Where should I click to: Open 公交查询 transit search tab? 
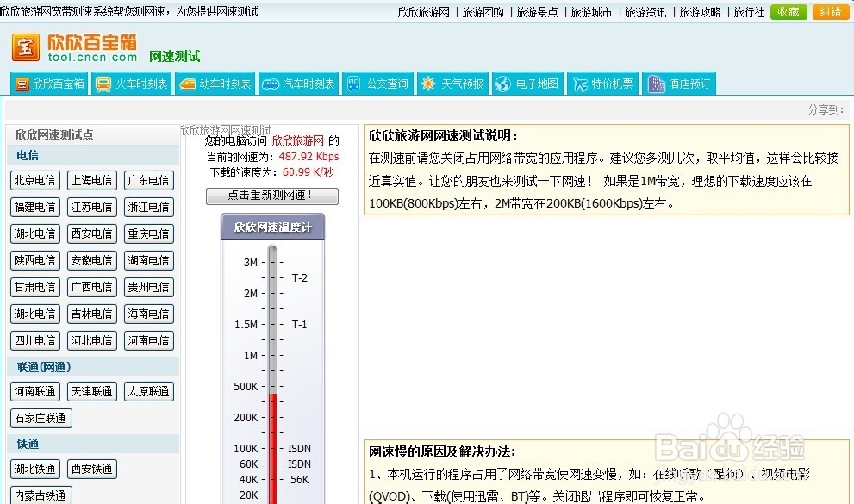(x=378, y=84)
